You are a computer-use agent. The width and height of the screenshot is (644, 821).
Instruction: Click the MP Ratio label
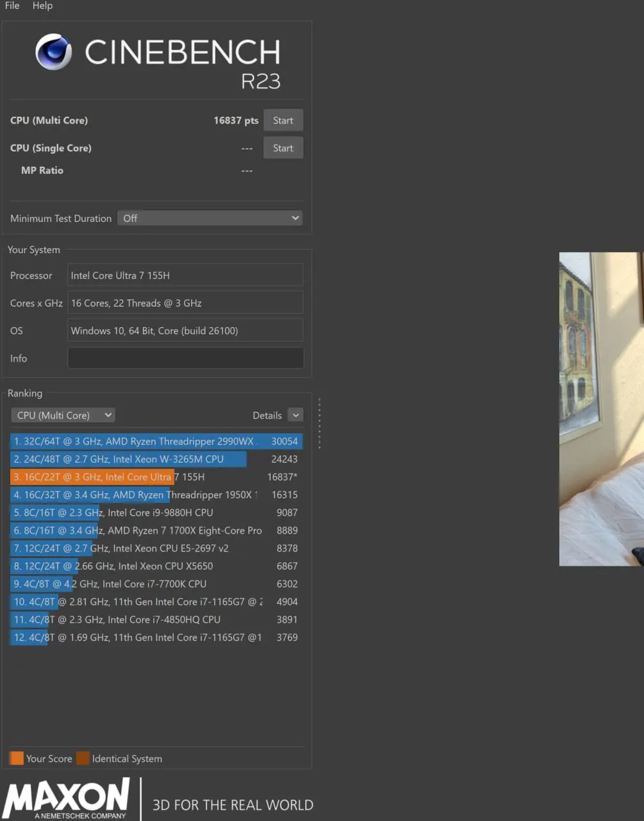coord(42,171)
